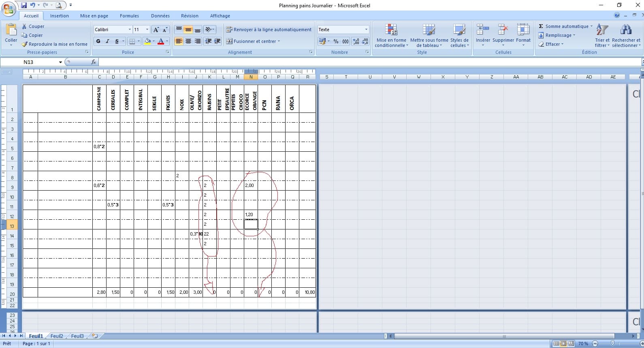Screen dimensions: 644x348
Task: Open Mise en forme conditionnelle
Action: [x=391, y=36]
